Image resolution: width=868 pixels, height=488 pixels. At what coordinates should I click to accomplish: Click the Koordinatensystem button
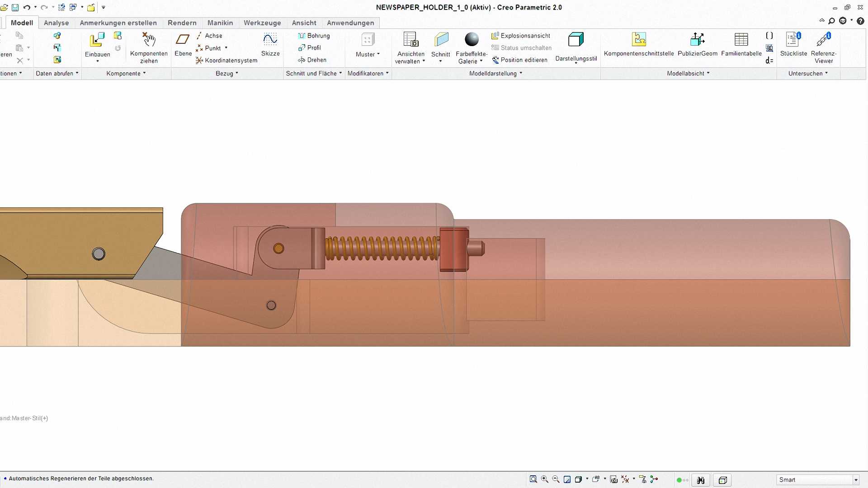226,60
